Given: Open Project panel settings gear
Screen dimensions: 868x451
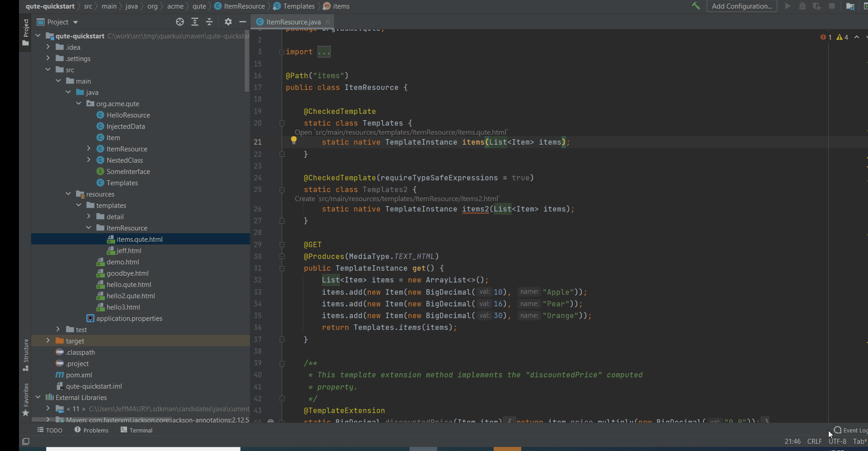Looking at the screenshot, I should click(x=228, y=22).
